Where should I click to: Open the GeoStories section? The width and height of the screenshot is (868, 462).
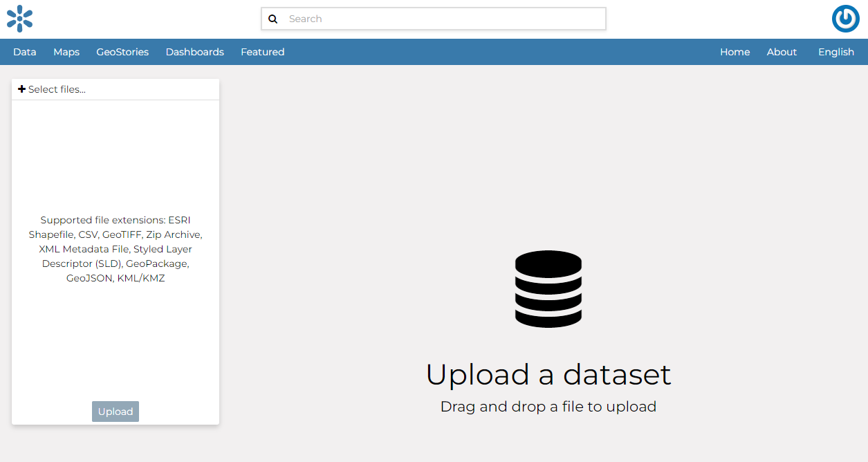[x=122, y=52]
